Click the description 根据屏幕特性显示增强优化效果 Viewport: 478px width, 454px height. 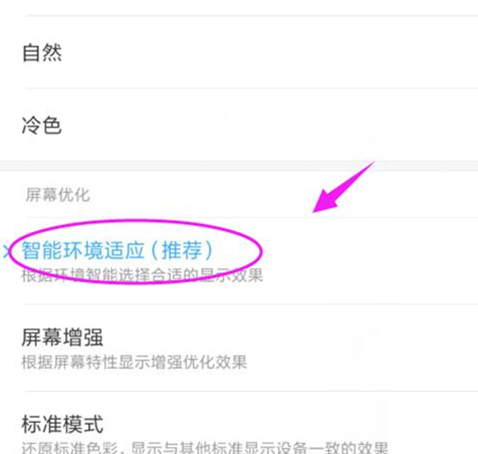(134, 362)
